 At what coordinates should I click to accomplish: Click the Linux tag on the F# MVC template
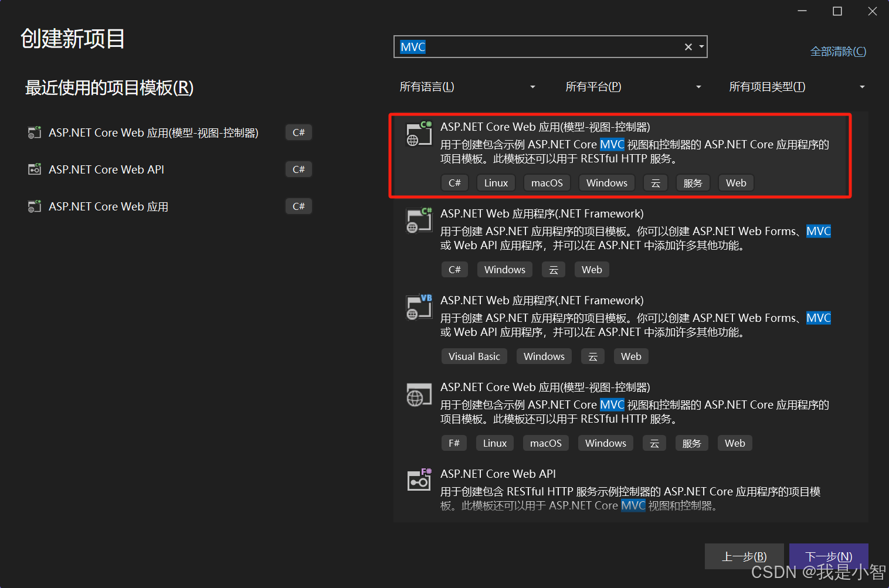coord(495,443)
